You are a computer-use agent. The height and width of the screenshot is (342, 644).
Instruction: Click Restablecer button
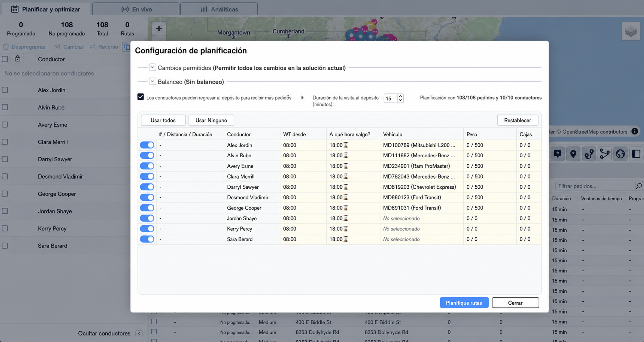pos(518,120)
